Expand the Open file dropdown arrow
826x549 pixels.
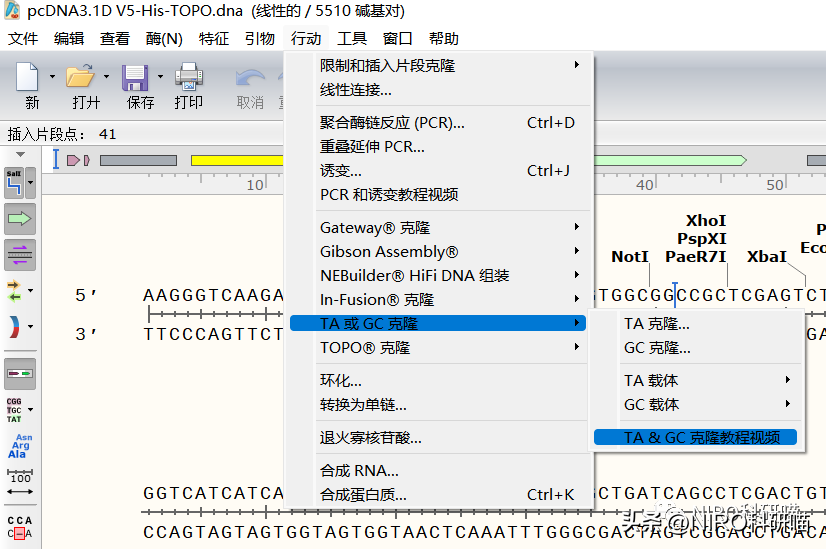pyautogui.click(x=106, y=77)
